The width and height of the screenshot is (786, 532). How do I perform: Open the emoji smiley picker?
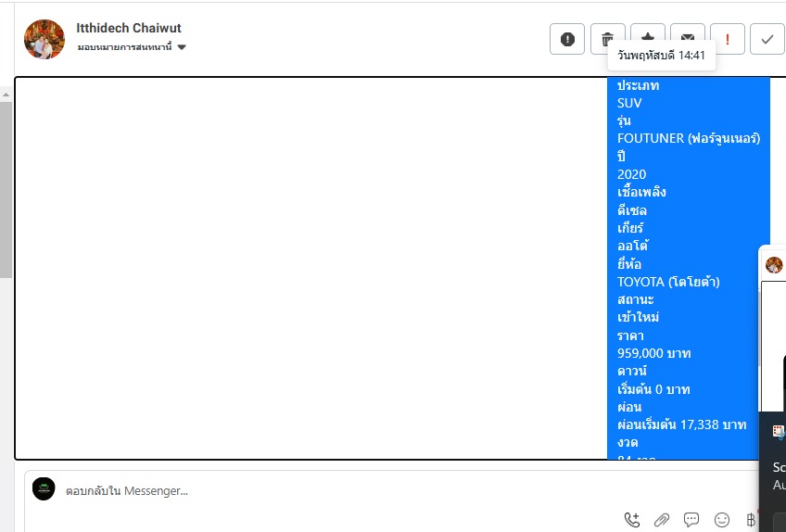722,520
